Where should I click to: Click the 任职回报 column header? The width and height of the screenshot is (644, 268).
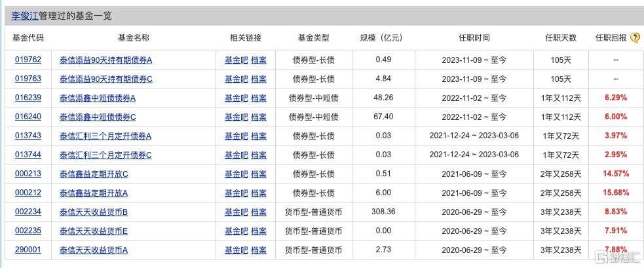[x=611, y=38]
